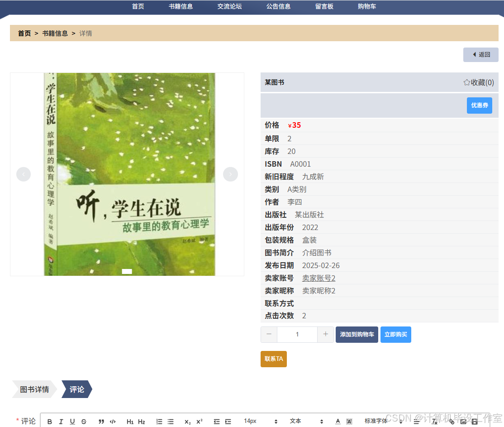This screenshot has height=427, width=504.
Task: Click the 九成新 condition value
Action: [313, 177]
